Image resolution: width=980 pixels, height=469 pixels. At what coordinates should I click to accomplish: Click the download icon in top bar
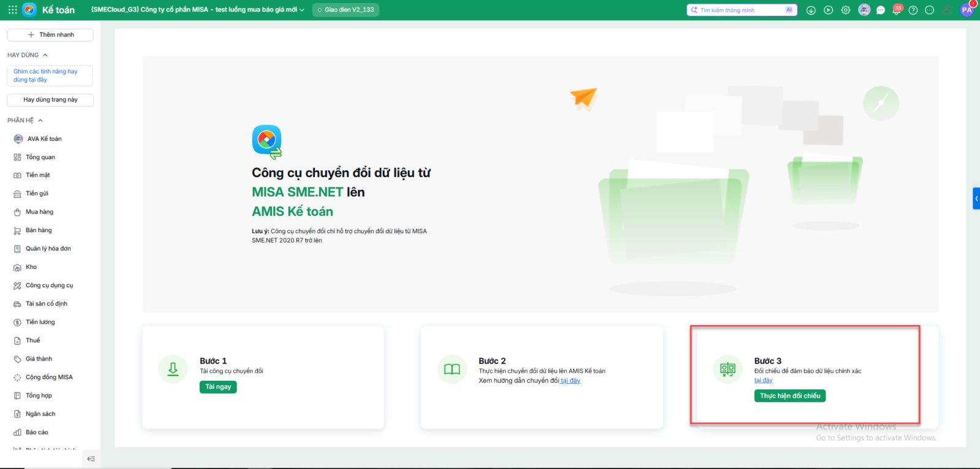[811, 10]
